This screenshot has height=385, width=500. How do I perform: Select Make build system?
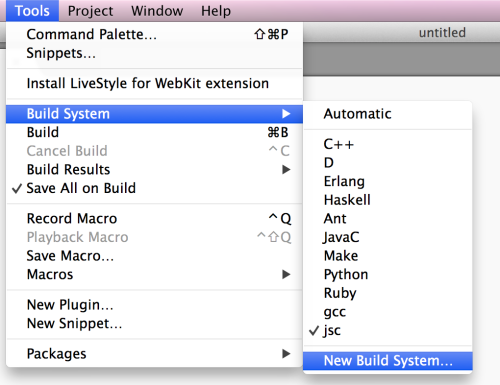[x=388, y=256]
